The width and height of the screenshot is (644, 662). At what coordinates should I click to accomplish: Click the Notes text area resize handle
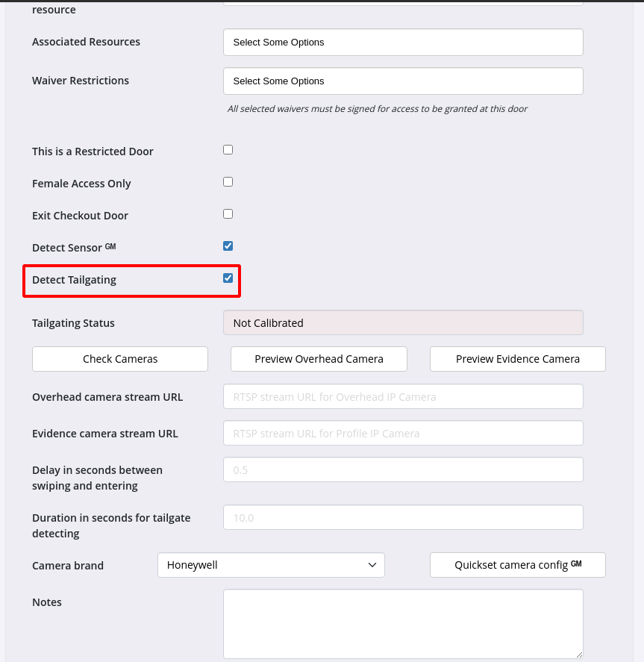pos(578,653)
